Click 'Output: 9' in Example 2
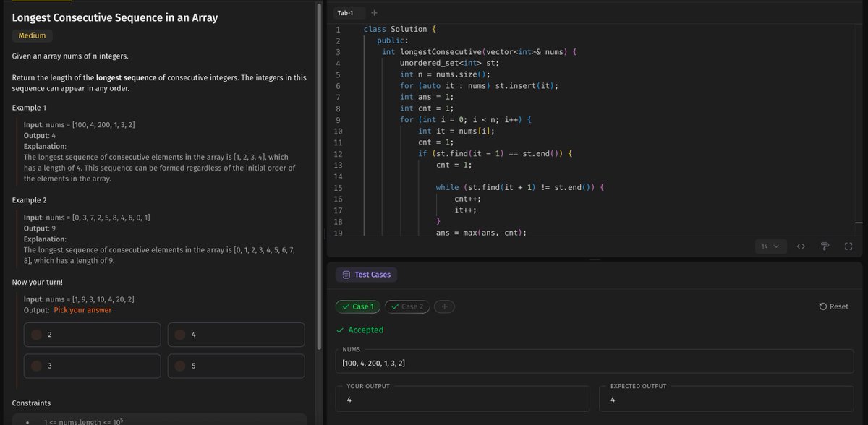 (x=41, y=228)
